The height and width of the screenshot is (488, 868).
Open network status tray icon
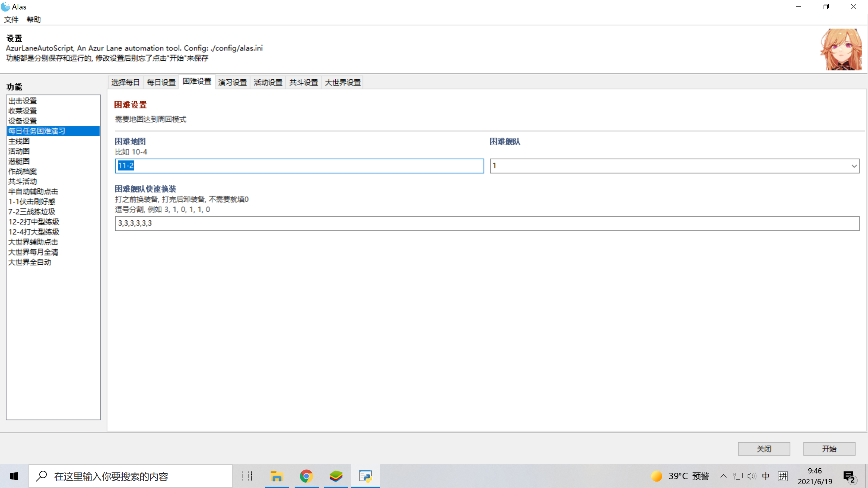pyautogui.click(x=737, y=476)
